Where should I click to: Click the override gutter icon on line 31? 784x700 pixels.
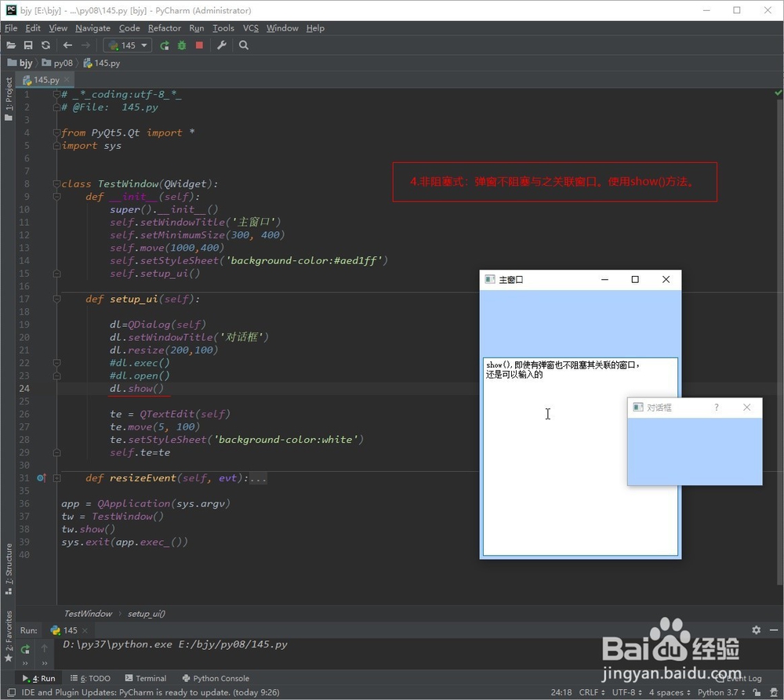click(x=42, y=478)
